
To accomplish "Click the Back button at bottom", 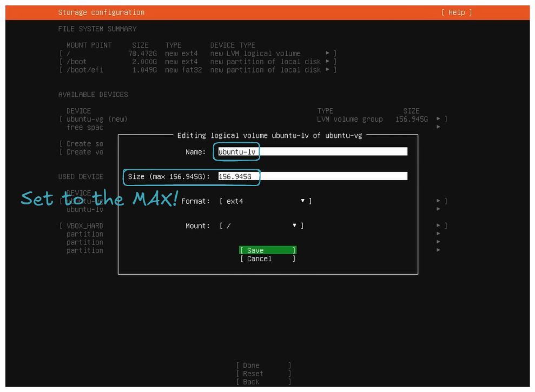I will coord(263,382).
